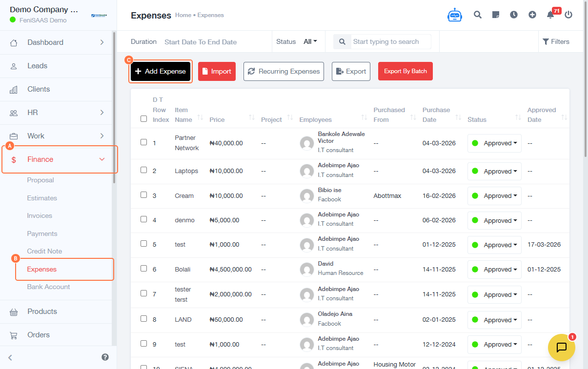Viewport: 588px width, 369px height.
Task: Click the plus circle quick-add icon
Action: (x=532, y=15)
